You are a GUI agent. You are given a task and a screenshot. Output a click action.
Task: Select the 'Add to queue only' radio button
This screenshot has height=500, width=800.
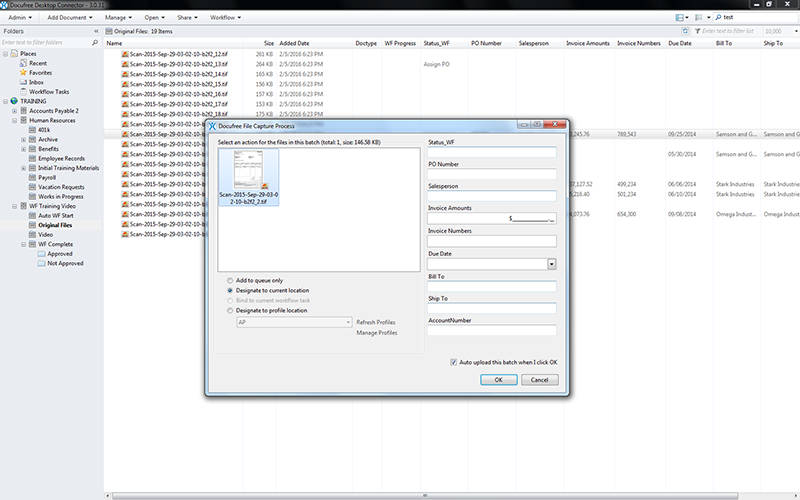[230, 280]
